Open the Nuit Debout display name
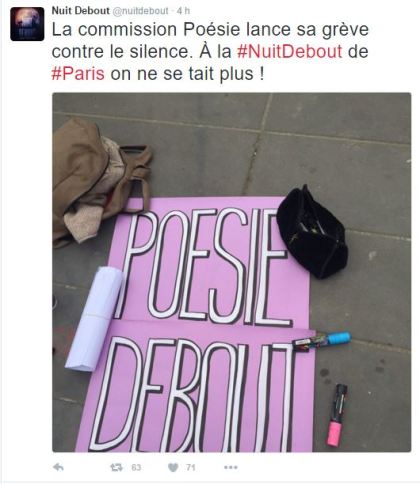This screenshot has height=484, width=420. click(x=80, y=11)
